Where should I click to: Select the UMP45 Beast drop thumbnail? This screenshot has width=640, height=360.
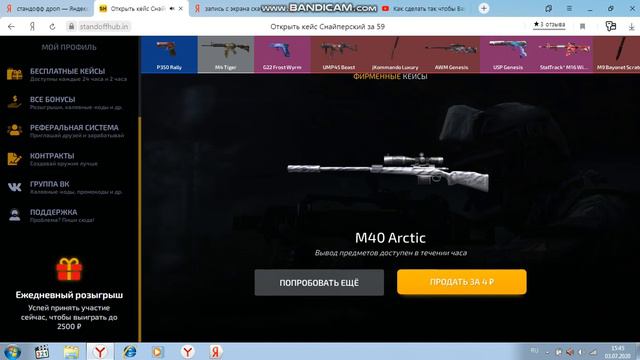pos(339,54)
